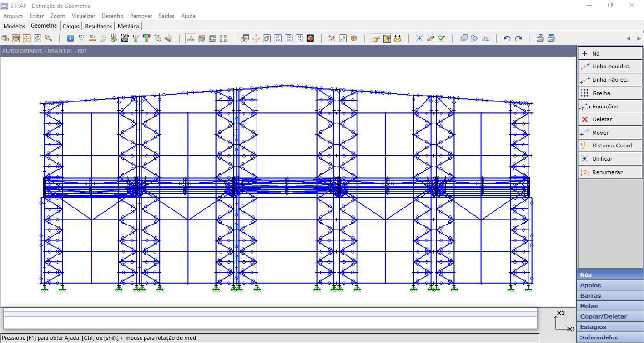Click the green checkmark toolbar icon
The image size is (644, 343).
coord(441,38)
